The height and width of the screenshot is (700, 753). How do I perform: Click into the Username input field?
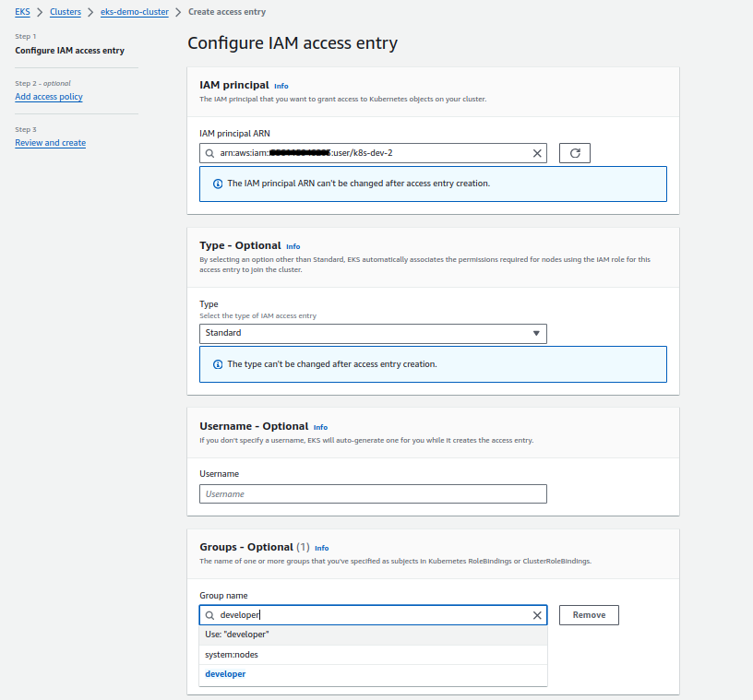coord(373,494)
